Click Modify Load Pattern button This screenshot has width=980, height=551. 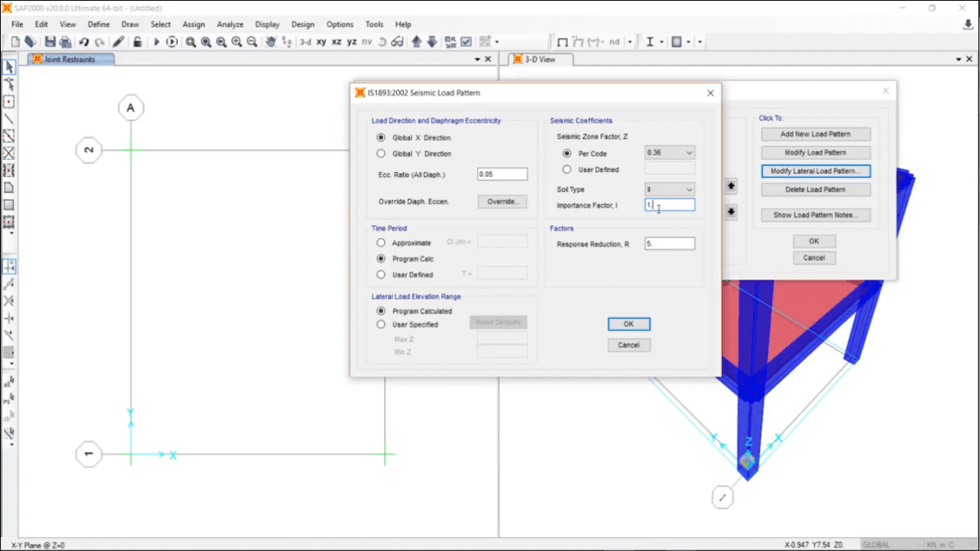(x=816, y=152)
